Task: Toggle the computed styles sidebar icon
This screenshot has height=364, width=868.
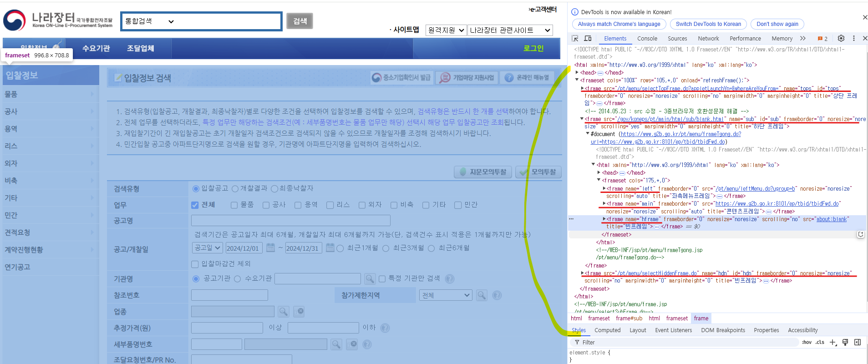Action: [x=858, y=342]
